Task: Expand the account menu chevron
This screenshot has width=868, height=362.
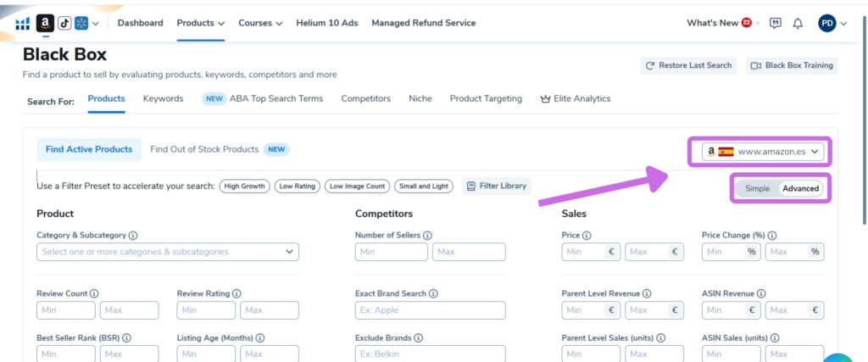Action: (x=843, y=23)
